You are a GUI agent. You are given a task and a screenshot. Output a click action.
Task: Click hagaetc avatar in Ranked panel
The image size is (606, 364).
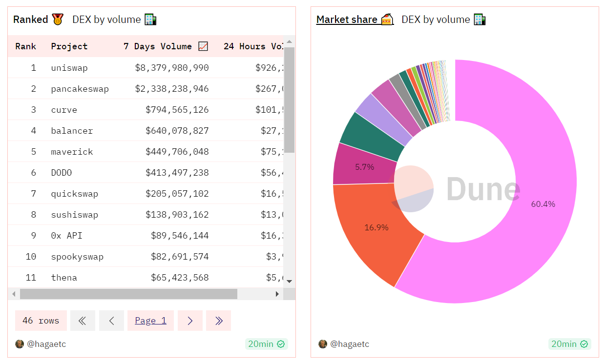point(20,344)
